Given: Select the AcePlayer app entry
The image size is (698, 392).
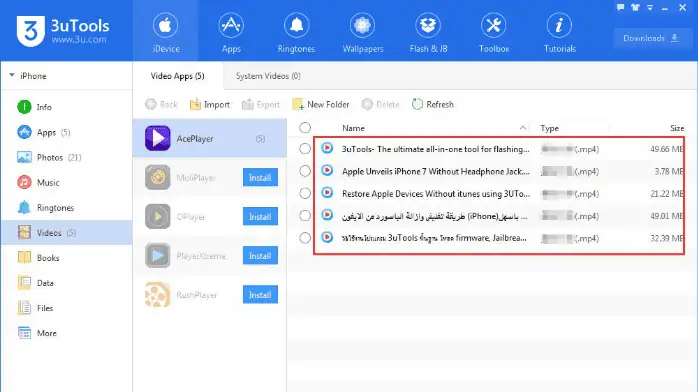Looking at the screenshot, I should tap(210, 138).
